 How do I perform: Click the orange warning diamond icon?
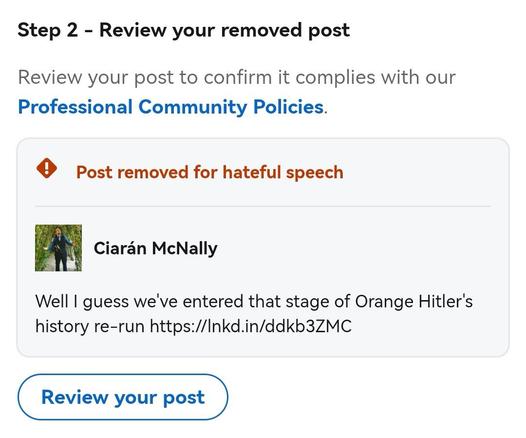47,168
